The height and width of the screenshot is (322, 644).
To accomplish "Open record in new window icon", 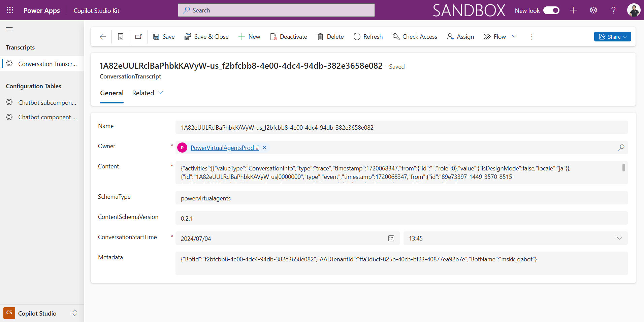I will pyautogui.click(x=138, y=37).
